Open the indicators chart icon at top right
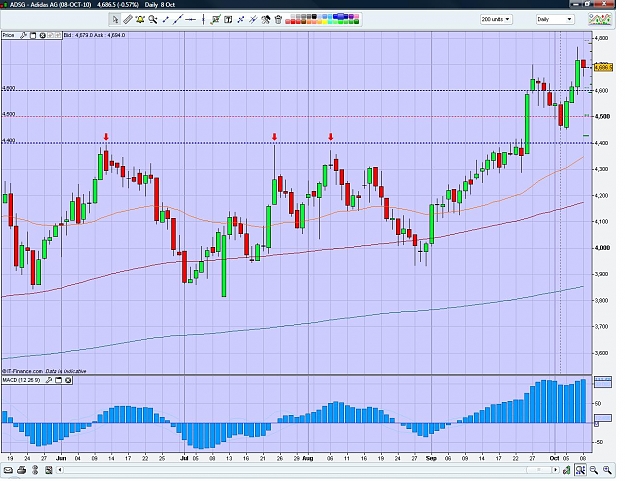625x481 pixels. click(600, 19)
